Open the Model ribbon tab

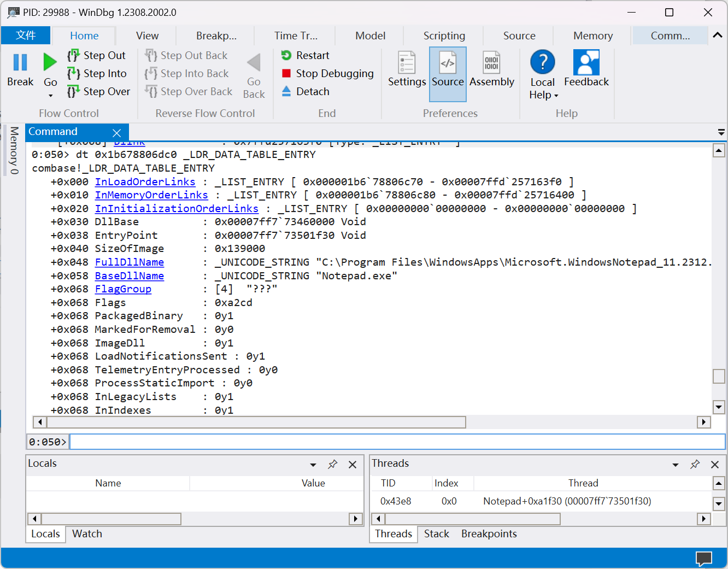370,36
